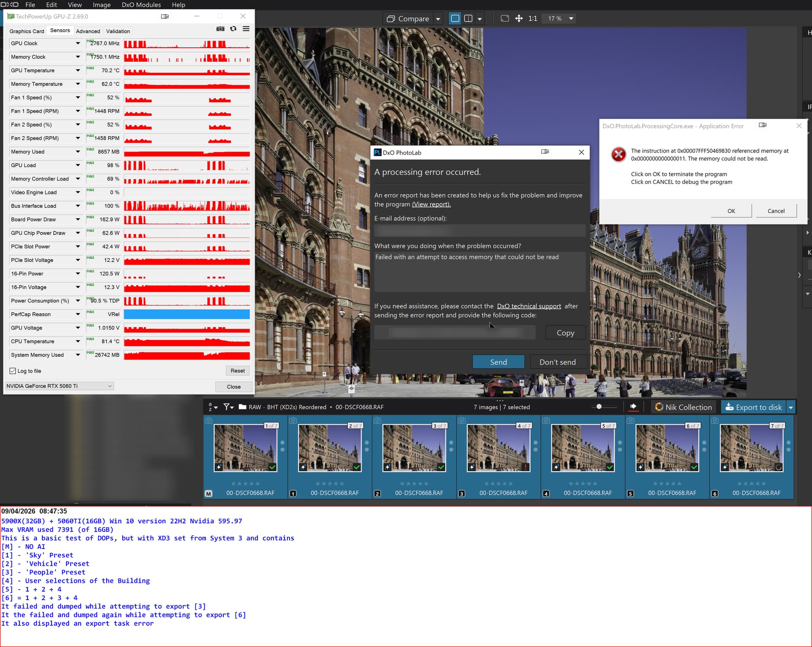Adjust the filmstrip thumbnail size slider
The height and width of the screenshot is (647, 812).
pyautogui.click(x=599, y=407)
